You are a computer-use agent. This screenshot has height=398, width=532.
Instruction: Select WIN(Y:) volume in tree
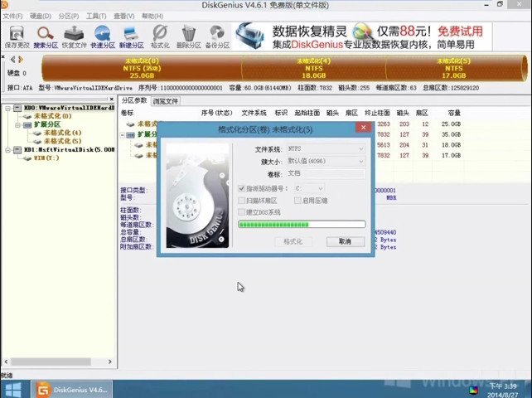[x=46, y=158]
